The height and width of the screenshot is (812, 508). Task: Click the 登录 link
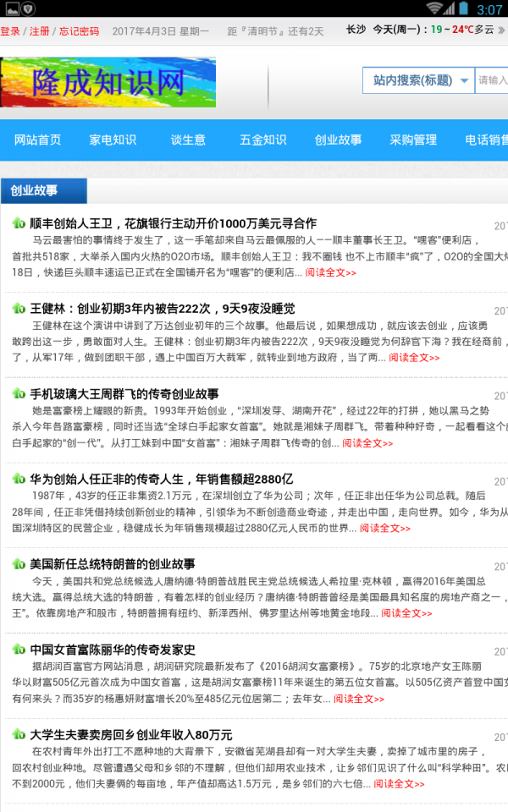10,31
